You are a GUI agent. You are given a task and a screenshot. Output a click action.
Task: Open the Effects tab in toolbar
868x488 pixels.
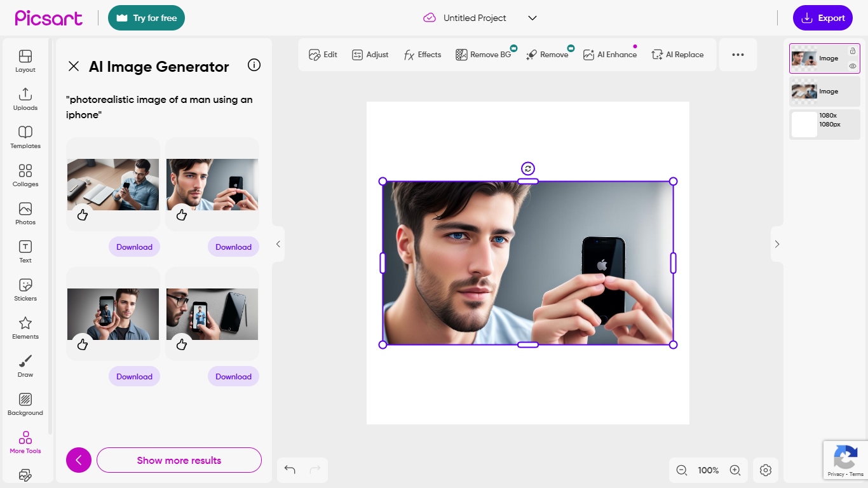(x=423, y=55)
